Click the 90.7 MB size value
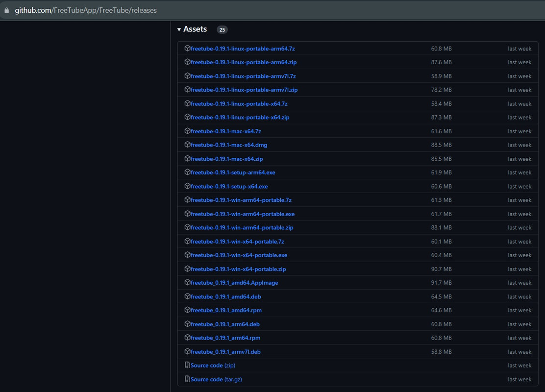Viewport: 545px width, 392px height. click(442, 269)
